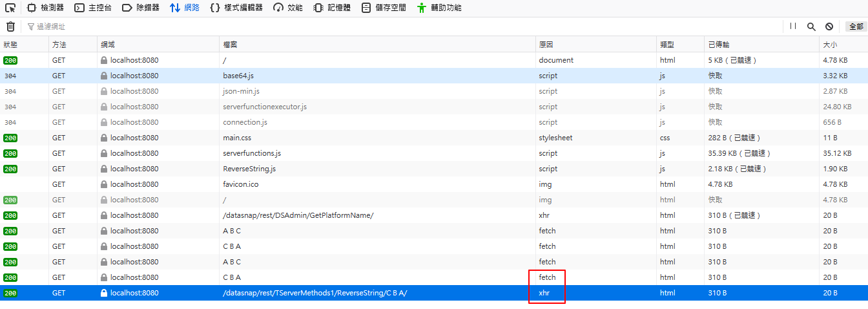Viewport: 868px width, 309px height.
Task: Open the request blocking icon
Action: tap(829, 27)
